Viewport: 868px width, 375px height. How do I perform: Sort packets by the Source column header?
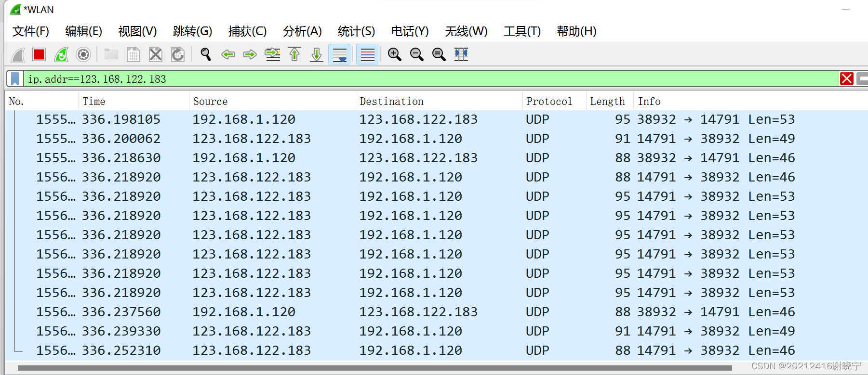tap(272, 101)
